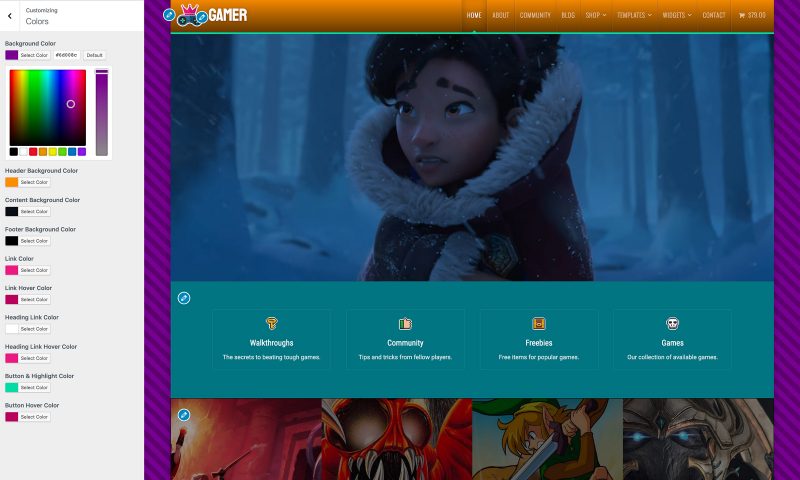Image resolution: width=800 pixels, height=480 pixels.
Task: Choose the yellow preset palette swatch
Action: click(x=53, y=151)
